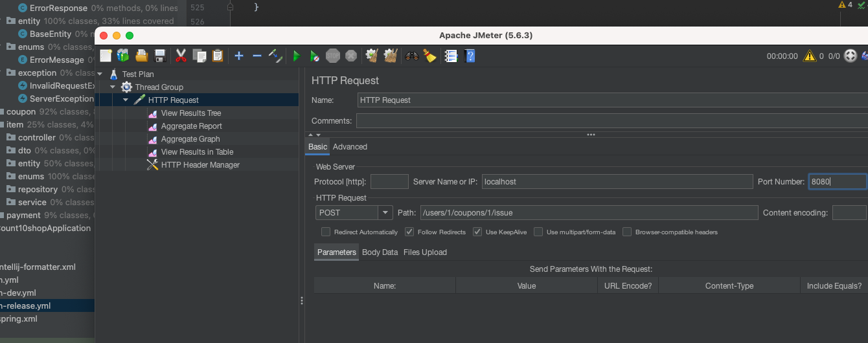The image size is (868, 343).
Task: Click the Protocol [http] input field
Action: click(389, 182)
